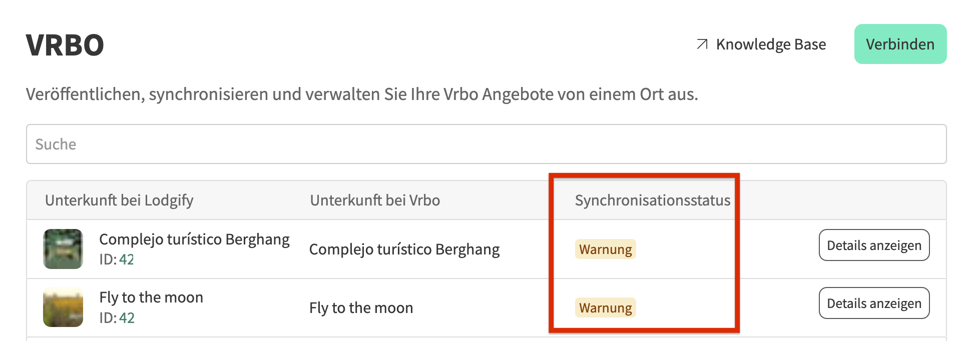This screenshot has width=980, height=341.
Task: Open the Knowledge Base link
Action: pyautogui.click(x=771, y=44)
